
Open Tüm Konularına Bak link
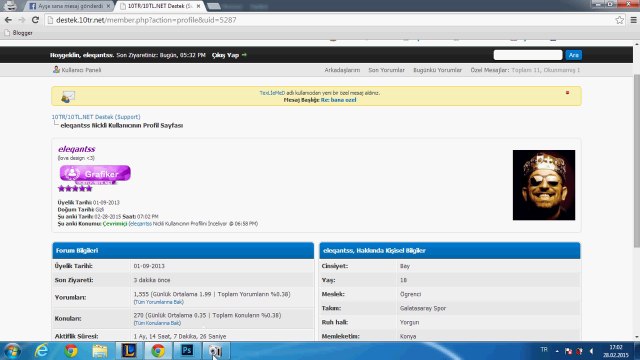157,323
